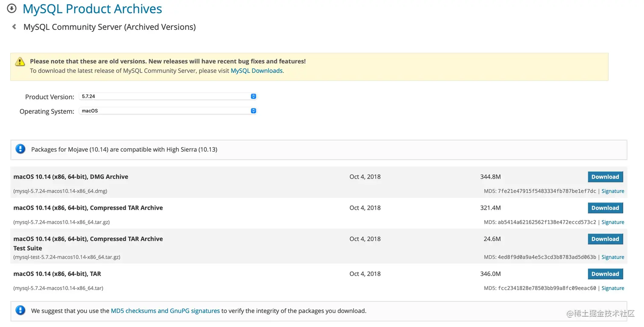The image size is (644, 327).
Task: Click the yellow warning triangle icon
Action: click(x=20, y=62)
